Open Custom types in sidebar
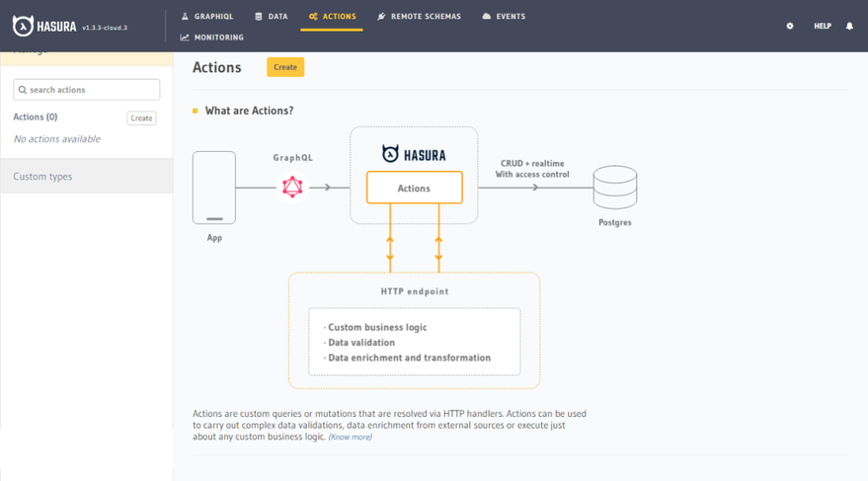This screenshot has width=868, height=481. [x=42, y=177]
